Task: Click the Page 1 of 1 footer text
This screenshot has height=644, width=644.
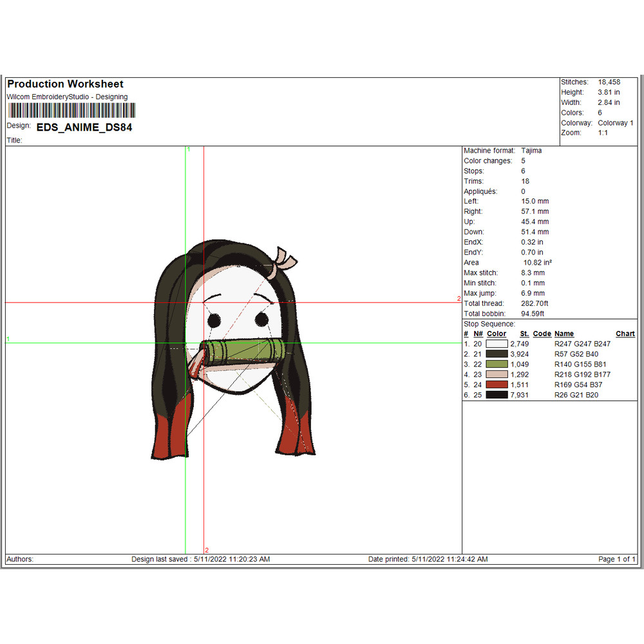Action: coord(617,559)
